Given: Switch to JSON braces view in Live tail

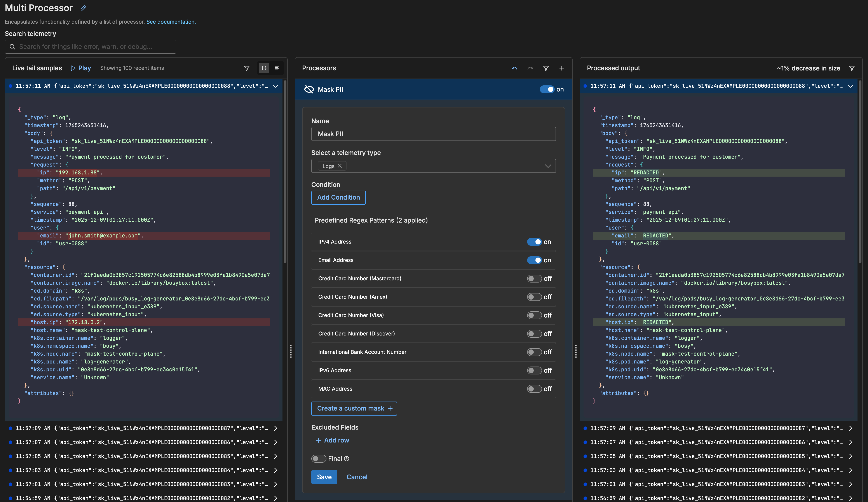Looking at the screenshot, I should 264,68.
